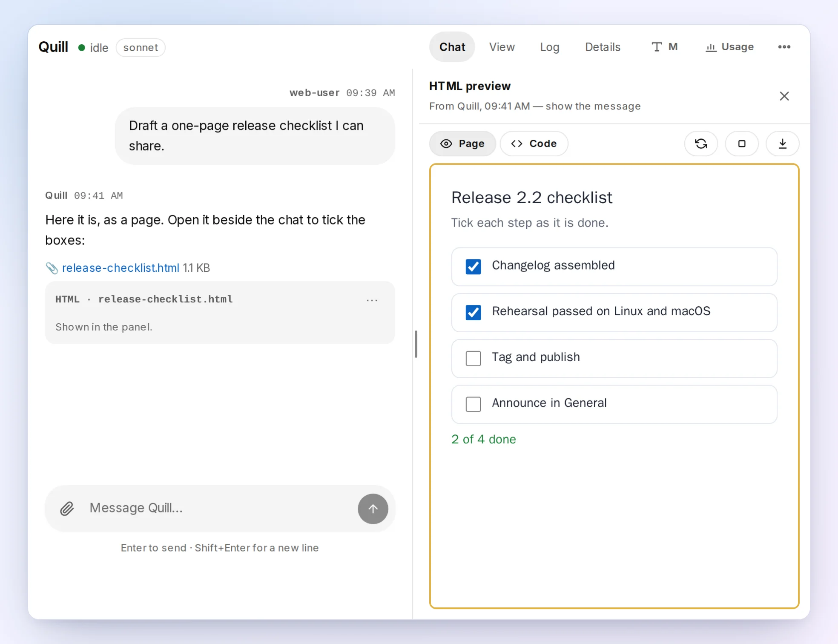Click 'Shown in the panel.' text

point(104,327)
